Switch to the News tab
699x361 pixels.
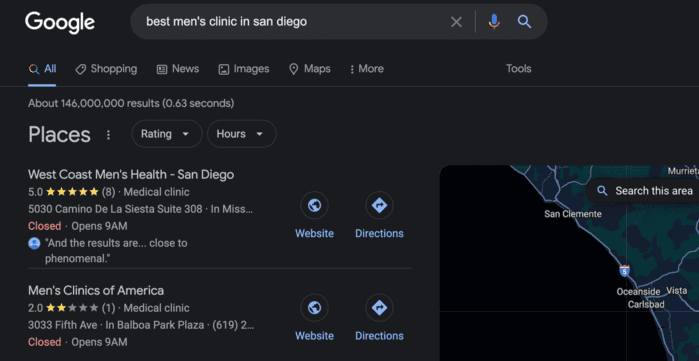(178, 69)
